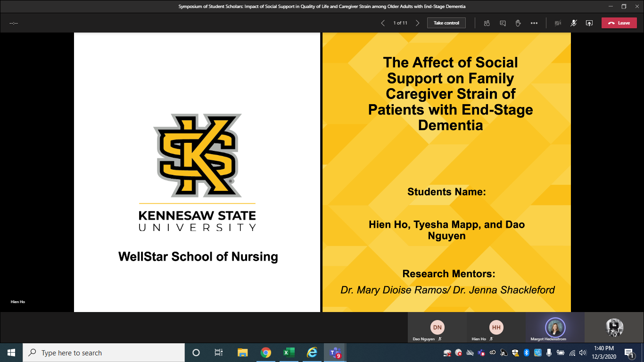Click Margot Hedenstrom's video tile
This screenshot has height=362, width=644.
555,328
